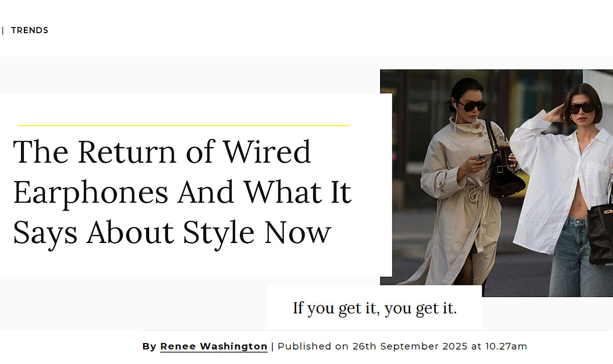Click the wired earphones article headline
The width and height of the screenshot is (613, 364).
click(182, 192)
